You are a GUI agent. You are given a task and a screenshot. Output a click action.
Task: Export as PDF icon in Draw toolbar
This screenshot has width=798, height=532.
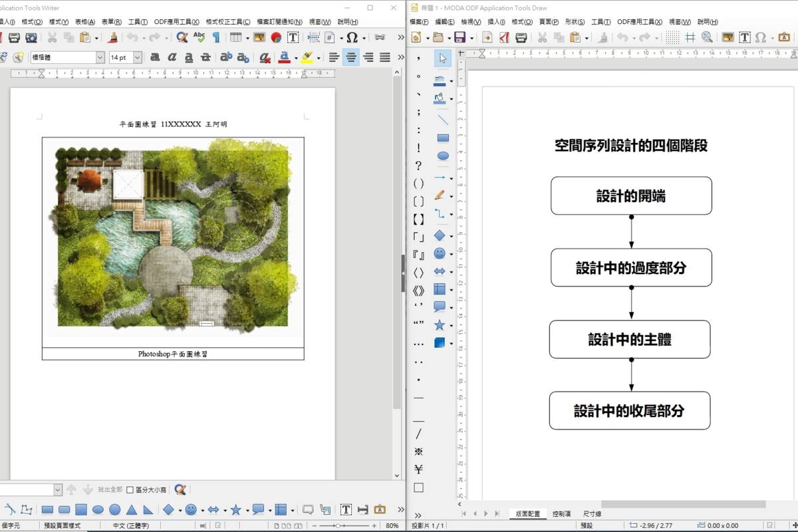pos(505,38)
